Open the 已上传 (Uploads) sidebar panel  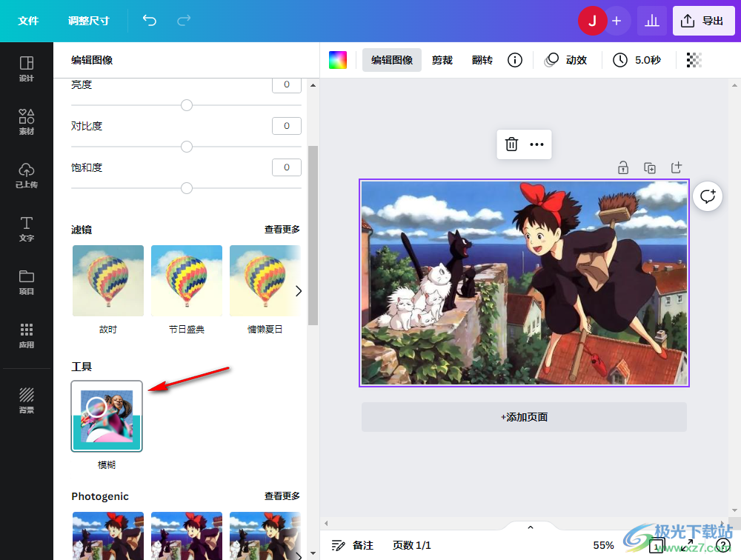click(27, 176)
